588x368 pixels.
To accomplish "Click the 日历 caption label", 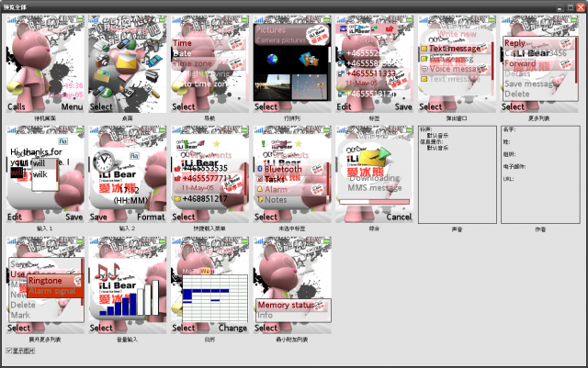I will [x=209, y=340].
